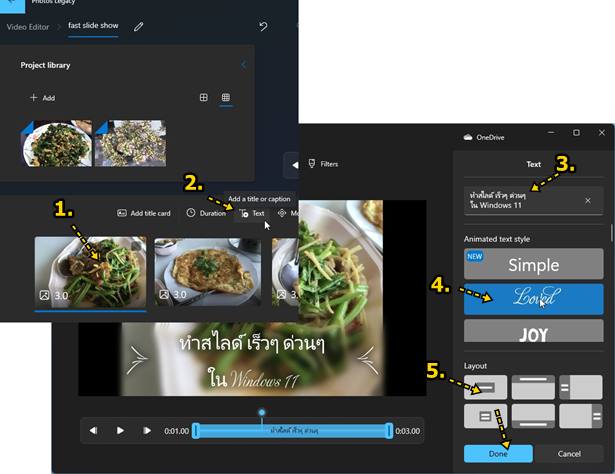Click the text range start handle
The height and width of the screenshot is (474, 615).
tap(195, 430)
